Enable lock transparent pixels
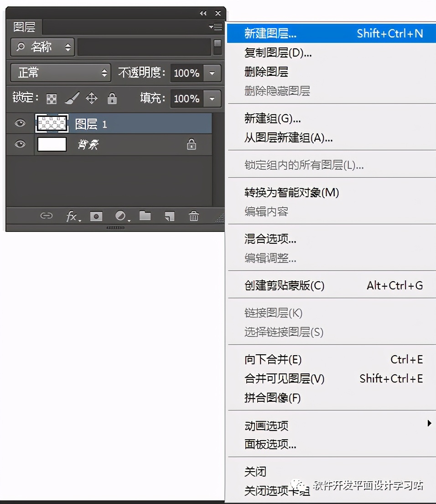This screenshot has height=504, width=436. [51, 99]
